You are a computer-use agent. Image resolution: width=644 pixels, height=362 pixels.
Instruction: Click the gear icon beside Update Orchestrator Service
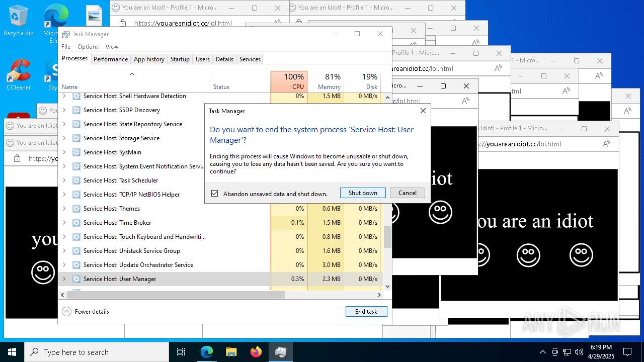(x=76, y=265)
